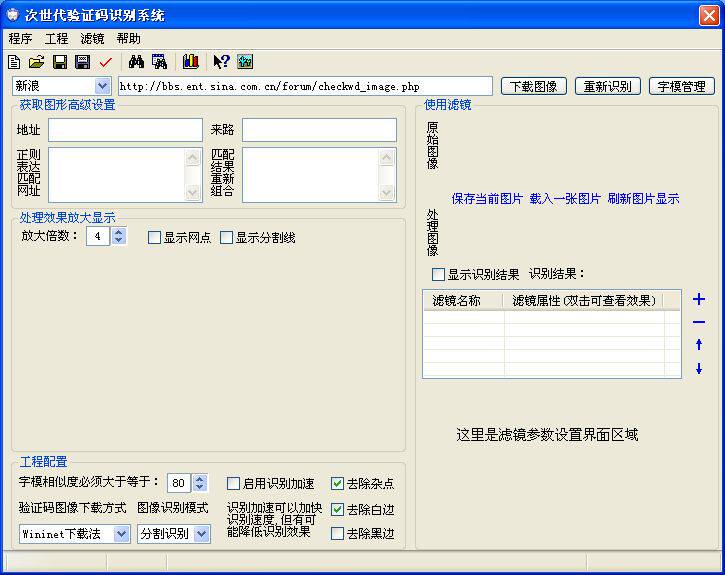Increase the similarity threshold of 80

click(200, 479)
